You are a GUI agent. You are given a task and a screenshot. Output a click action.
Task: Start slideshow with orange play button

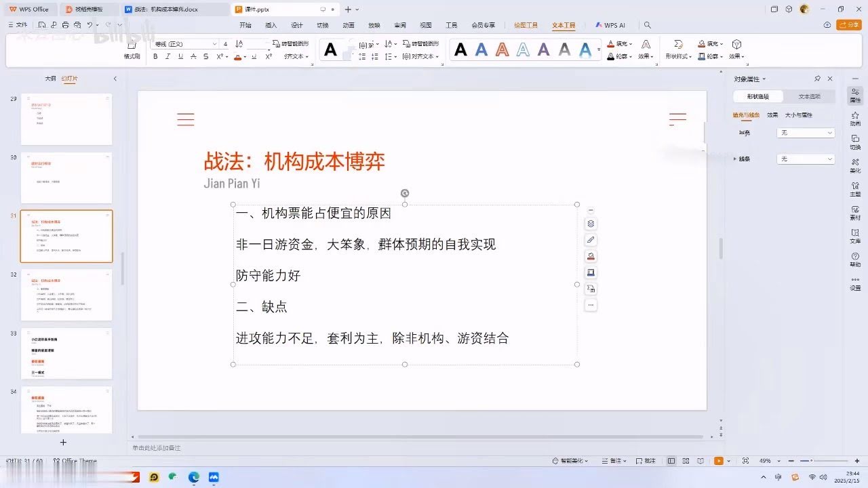pyautogui.click(x=718, y=461)
